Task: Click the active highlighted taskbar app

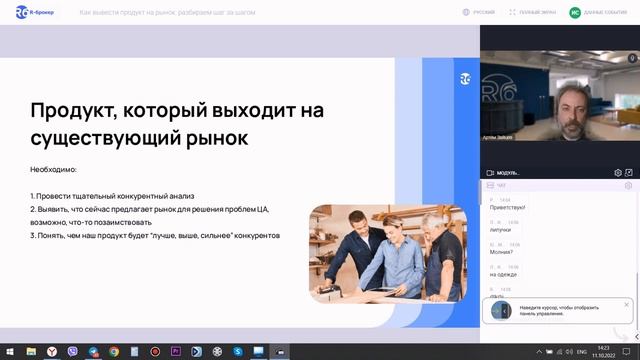Action: (280, 351)
